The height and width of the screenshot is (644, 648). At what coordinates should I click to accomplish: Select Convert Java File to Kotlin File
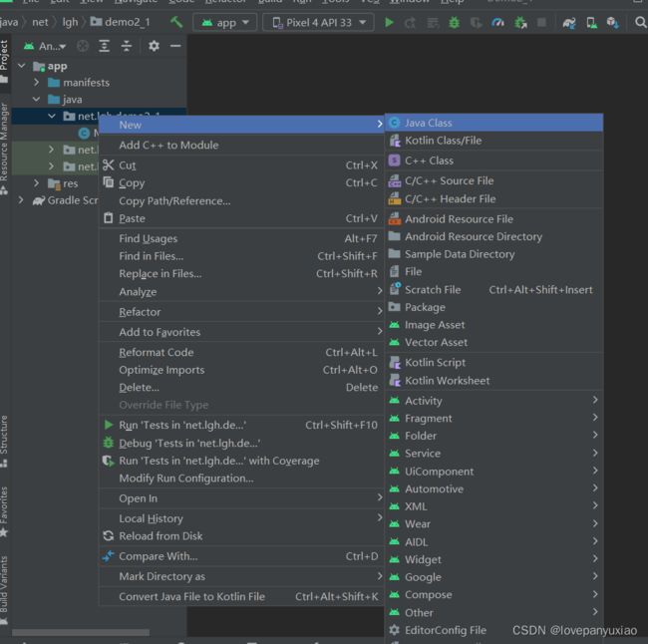pyautogui.click(x=242, y=596)
